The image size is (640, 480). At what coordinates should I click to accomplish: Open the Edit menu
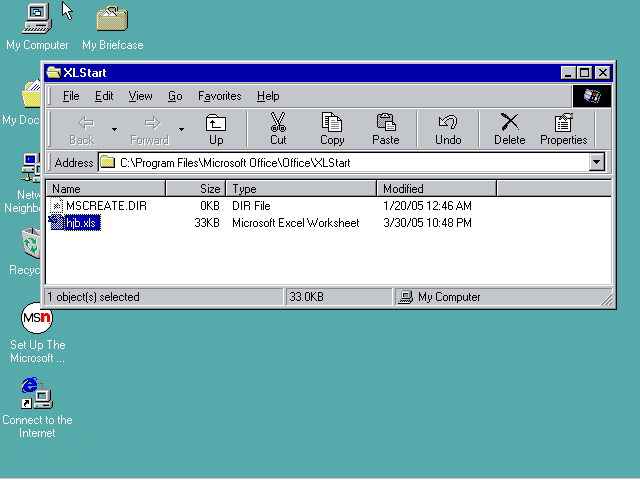point(104,96)
